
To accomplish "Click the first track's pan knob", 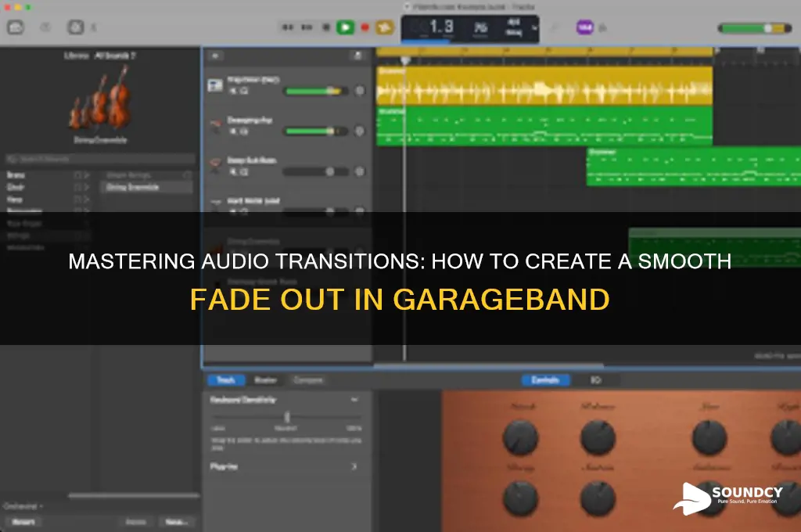I will [360, 91].
